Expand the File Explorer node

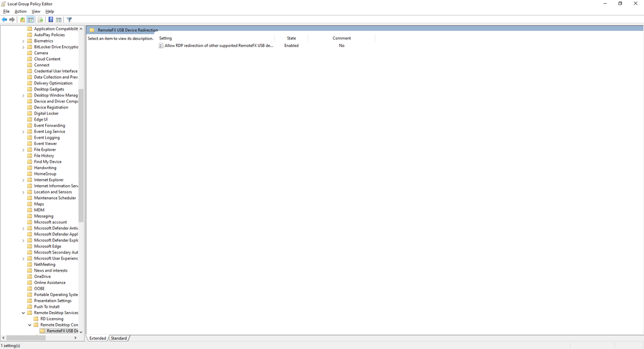23,150
